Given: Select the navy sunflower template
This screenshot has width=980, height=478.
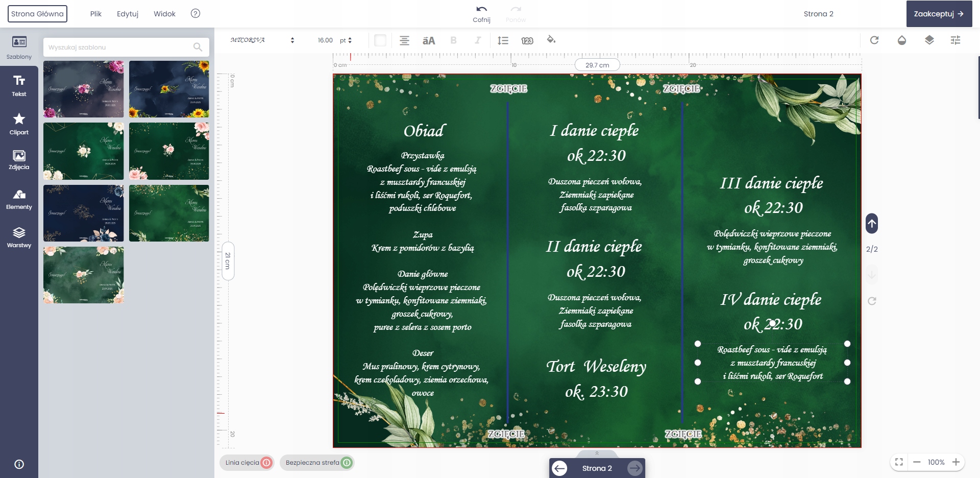Looking at the screenshot, I should coord(169,89).
